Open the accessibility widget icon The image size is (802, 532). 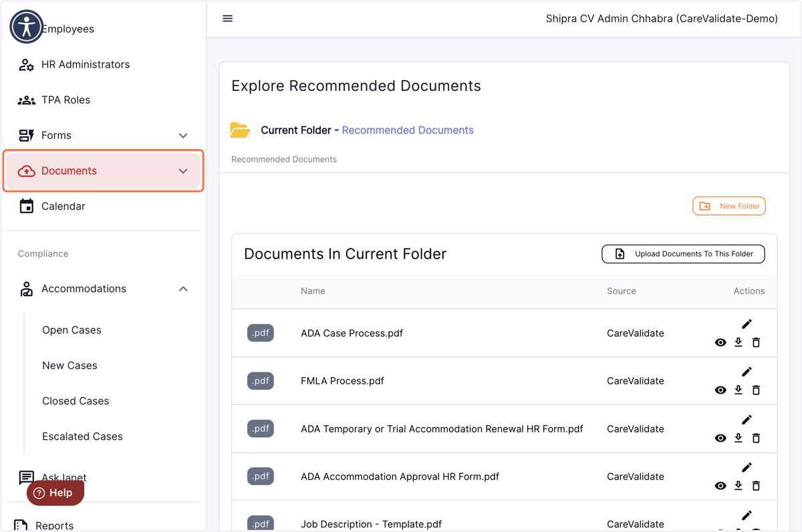point(27,27)
